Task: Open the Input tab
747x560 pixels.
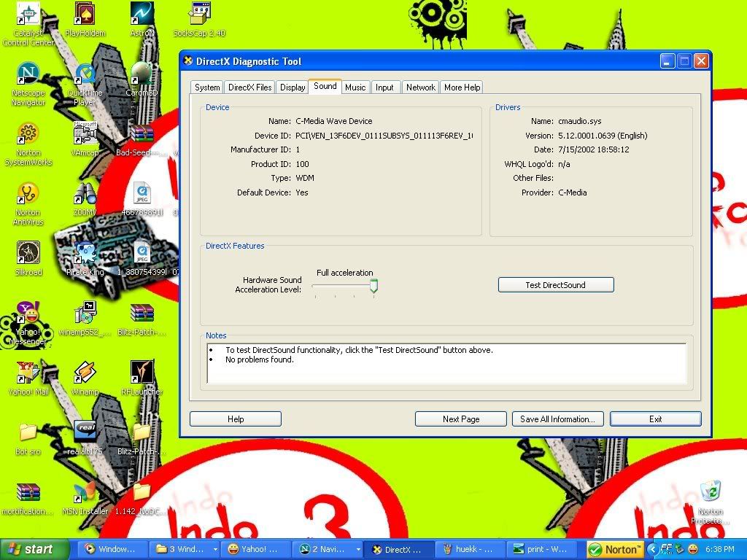Action: (x=384, y=87)
